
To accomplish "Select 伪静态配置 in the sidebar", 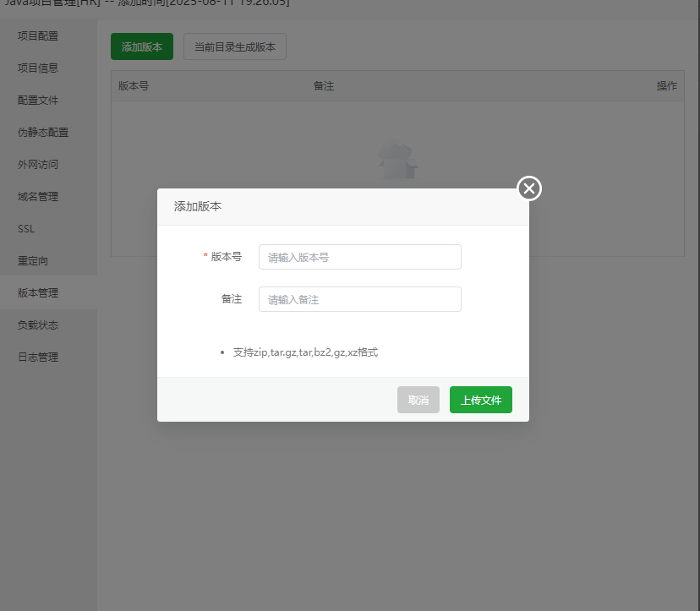I will tap(43, 132).
